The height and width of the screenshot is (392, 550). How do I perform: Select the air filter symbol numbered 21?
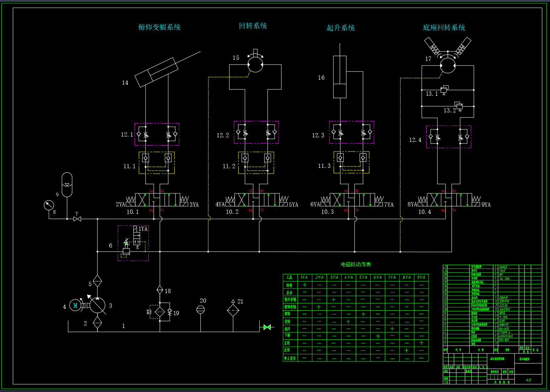click(233, 310)
